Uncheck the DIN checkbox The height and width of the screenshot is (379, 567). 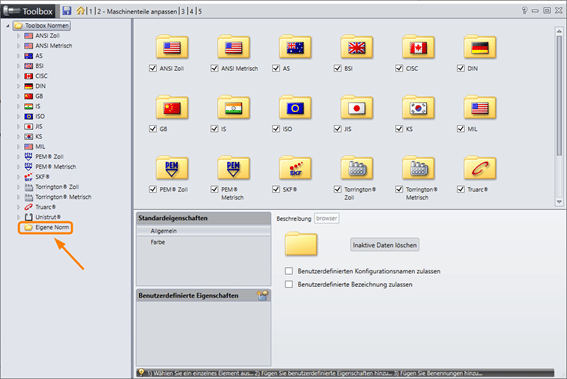tap(461, 68)
